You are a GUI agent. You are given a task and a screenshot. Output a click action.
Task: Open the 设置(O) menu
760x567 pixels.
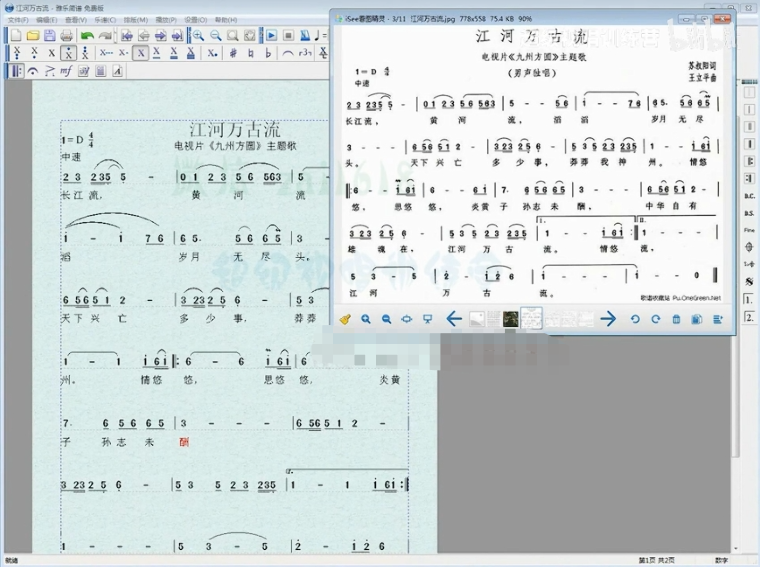[196, 19]
